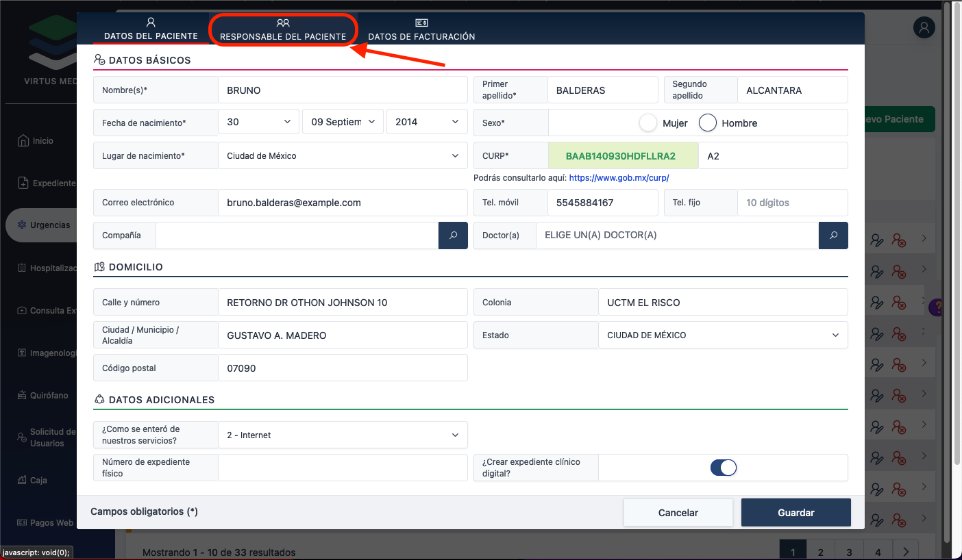Image resolution: width=962 pixels, height=560 pixels.
Task: Click the Doctor(a) search magnifier icon
Action: point(833,236)
